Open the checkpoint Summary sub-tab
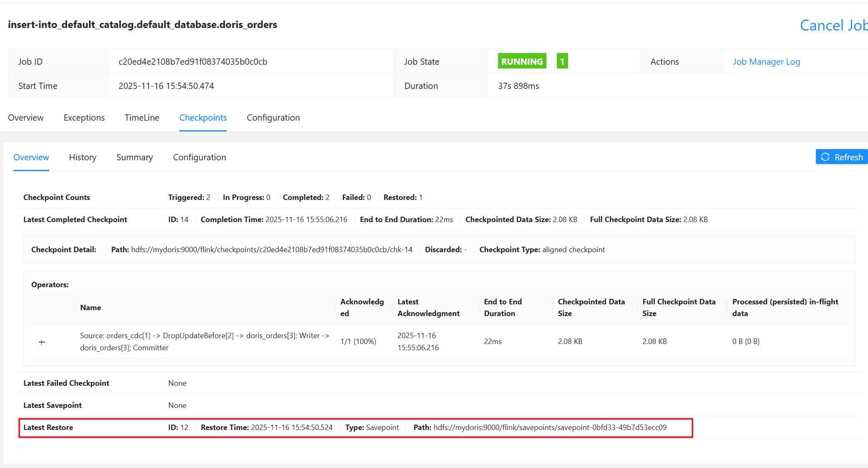 click(x=135, y=157)
